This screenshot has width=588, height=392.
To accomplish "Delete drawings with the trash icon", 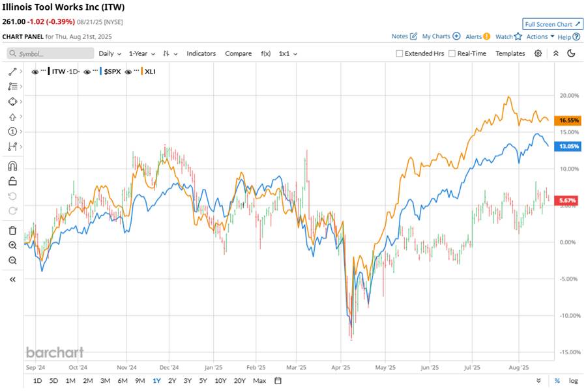I will 12,231.
